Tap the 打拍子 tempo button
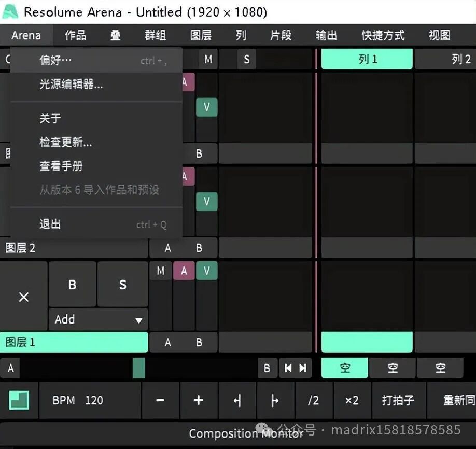Screen dimensions: 476x449 [x=399, y=400]
